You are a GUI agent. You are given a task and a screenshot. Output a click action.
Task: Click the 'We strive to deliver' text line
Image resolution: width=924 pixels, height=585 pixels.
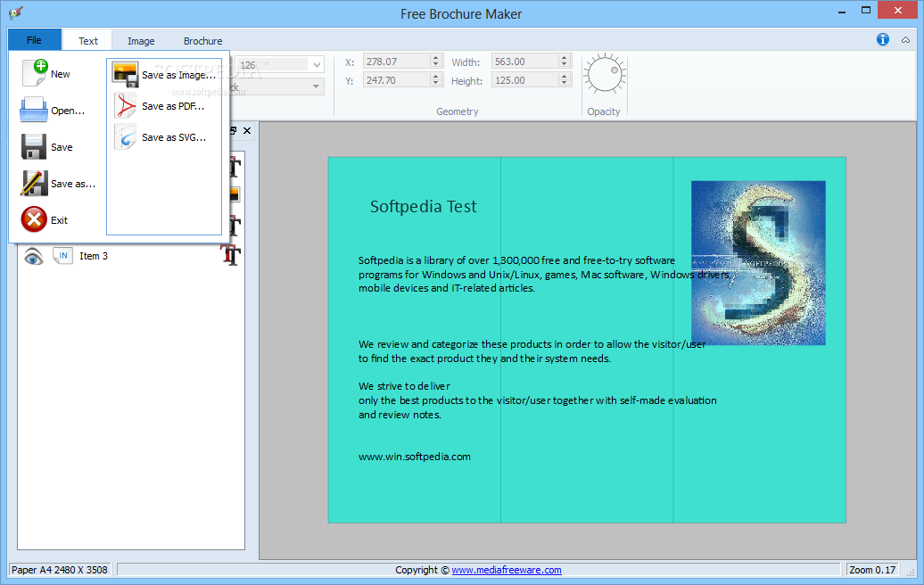click(x=404, y=386)
